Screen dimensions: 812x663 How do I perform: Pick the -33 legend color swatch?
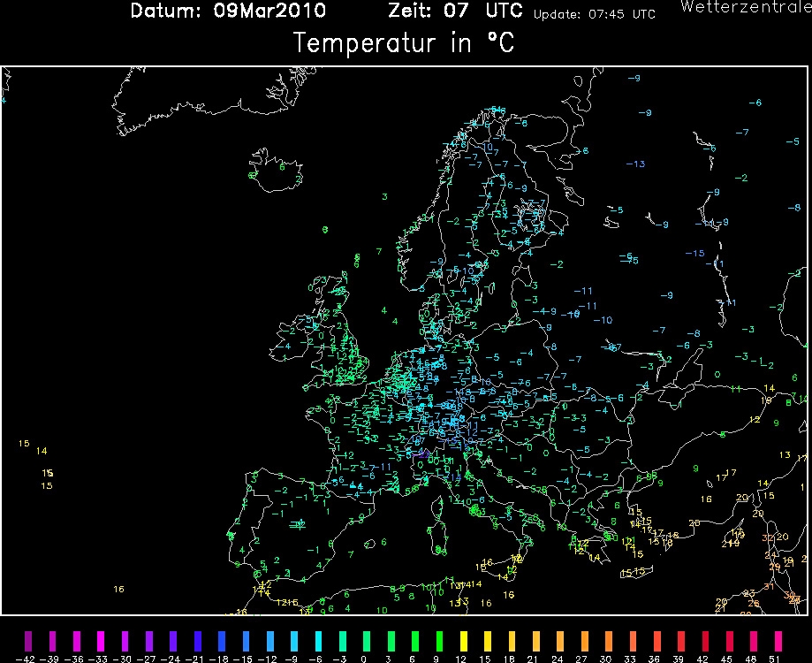click(x=101, y=641)
